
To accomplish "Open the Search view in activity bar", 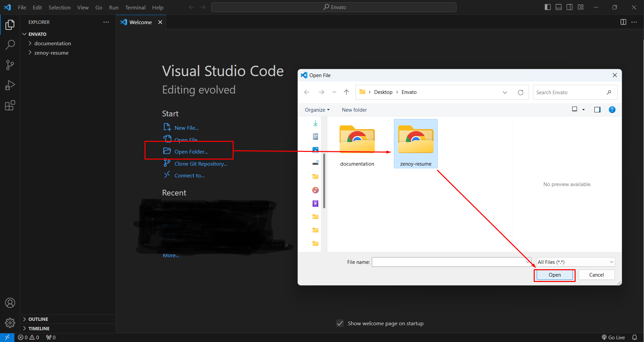I will pos(10,45).
